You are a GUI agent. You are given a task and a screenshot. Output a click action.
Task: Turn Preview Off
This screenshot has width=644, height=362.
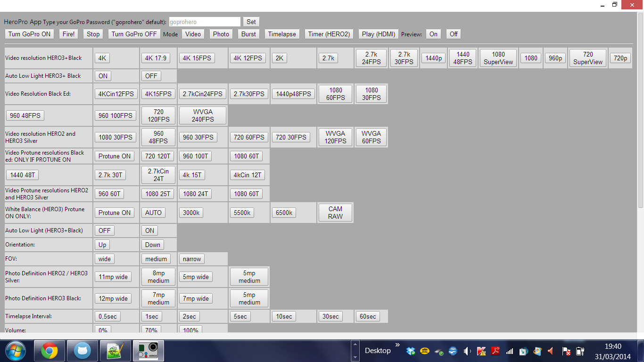(x=454, y=34)
